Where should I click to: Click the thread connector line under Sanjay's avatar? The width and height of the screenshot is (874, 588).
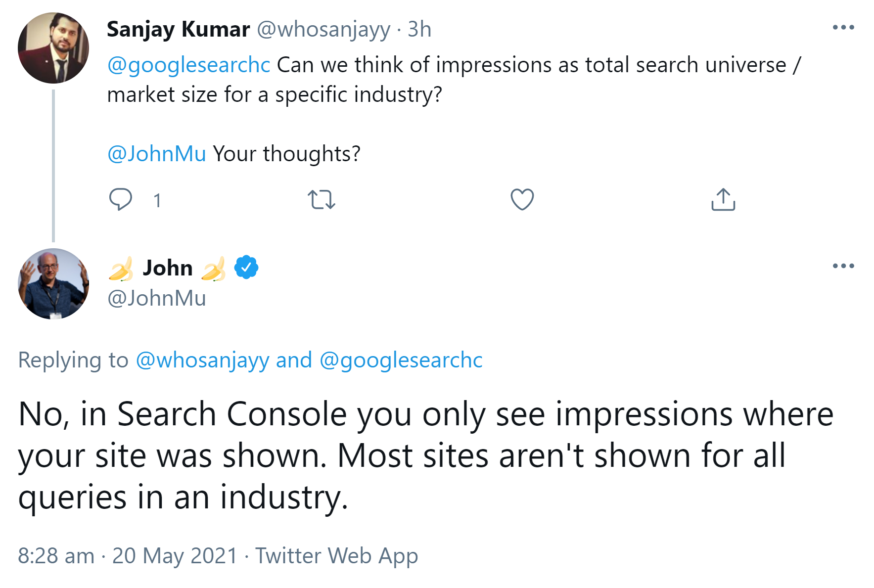pos(52,163)
